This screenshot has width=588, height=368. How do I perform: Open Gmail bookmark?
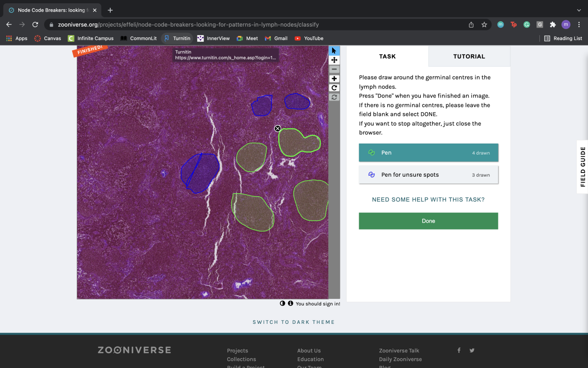[276, 38]
